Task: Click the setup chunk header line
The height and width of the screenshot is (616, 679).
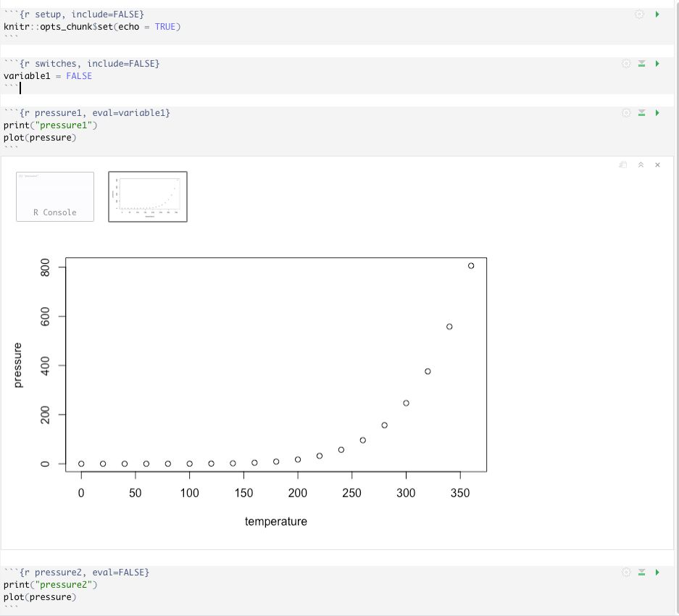Action: tap(74, 14)
